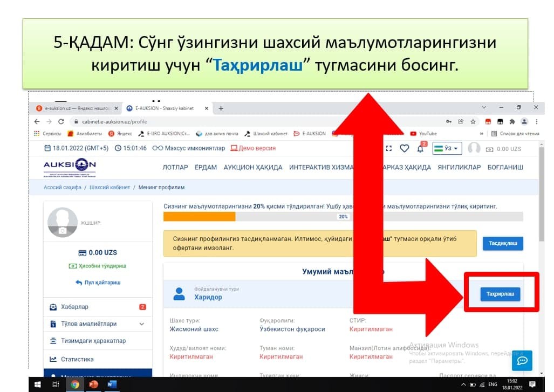Screen dimensions: 554x392
Task: Open Chrome from the taskbar
Action: (x=75, y=384)
